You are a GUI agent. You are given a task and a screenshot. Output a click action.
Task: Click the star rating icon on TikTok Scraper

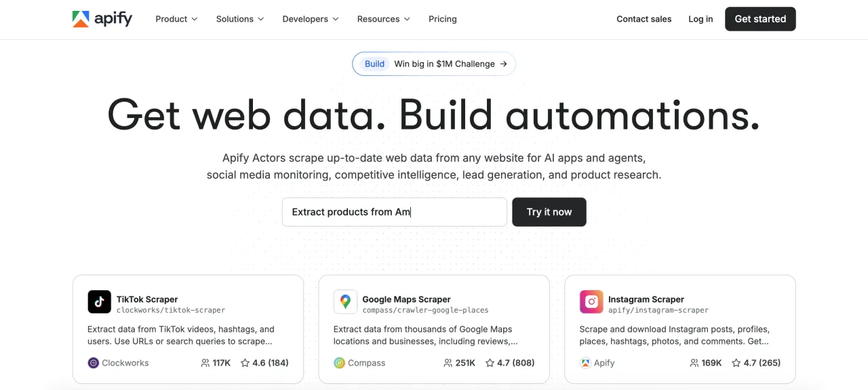coord(245,363)
